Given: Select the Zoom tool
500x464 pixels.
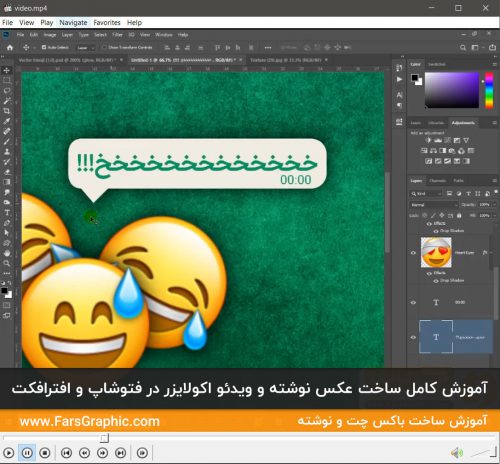Looking at the screenshot, I should pyautogui.click(x=6, y=263).
